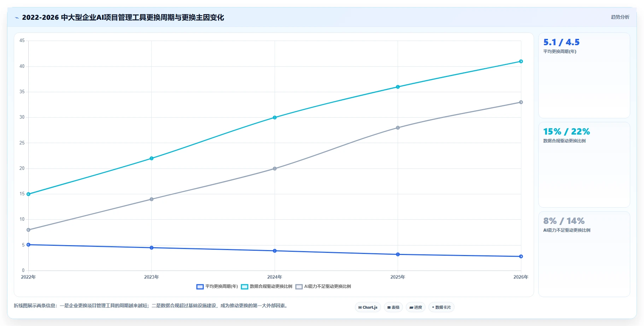Click the 30 y-axis tick label

pyautogui.click(x=22, y=117)
